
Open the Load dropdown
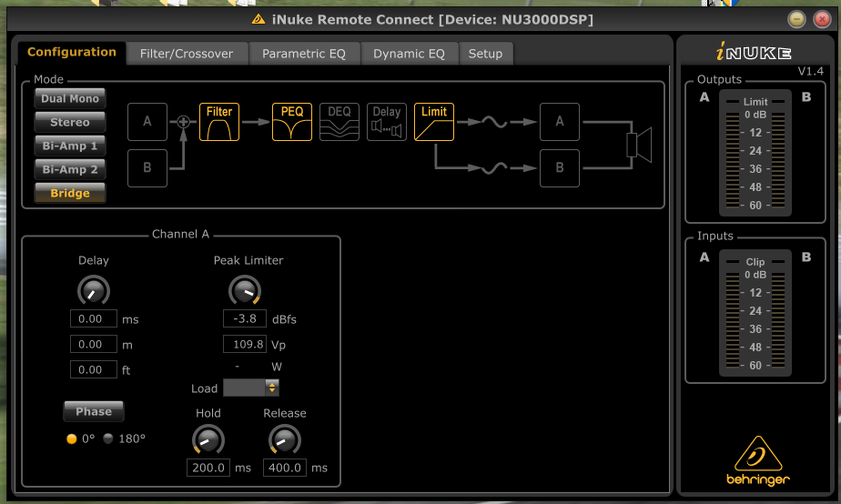(x=251, y=388)
